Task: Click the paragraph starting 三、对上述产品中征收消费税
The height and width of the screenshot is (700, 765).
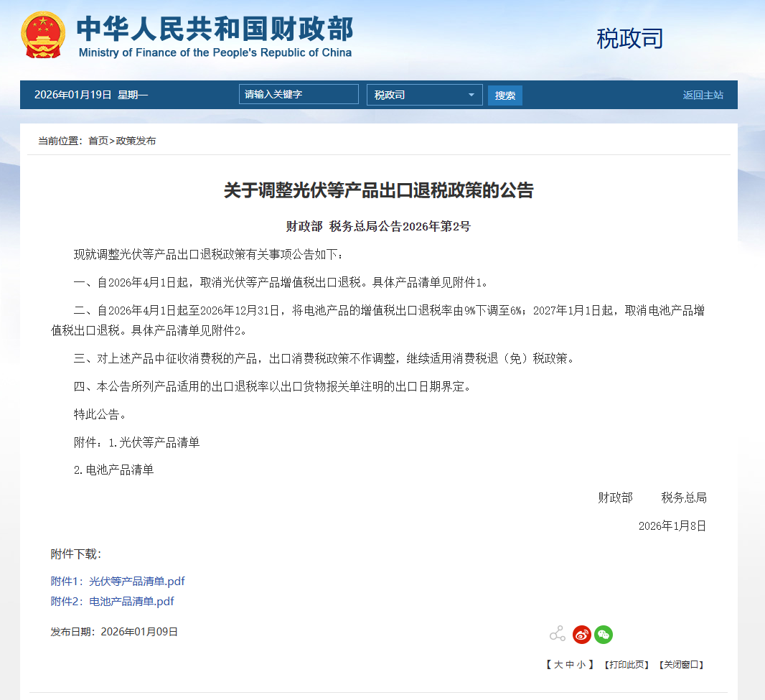Action: pos(325,359)
